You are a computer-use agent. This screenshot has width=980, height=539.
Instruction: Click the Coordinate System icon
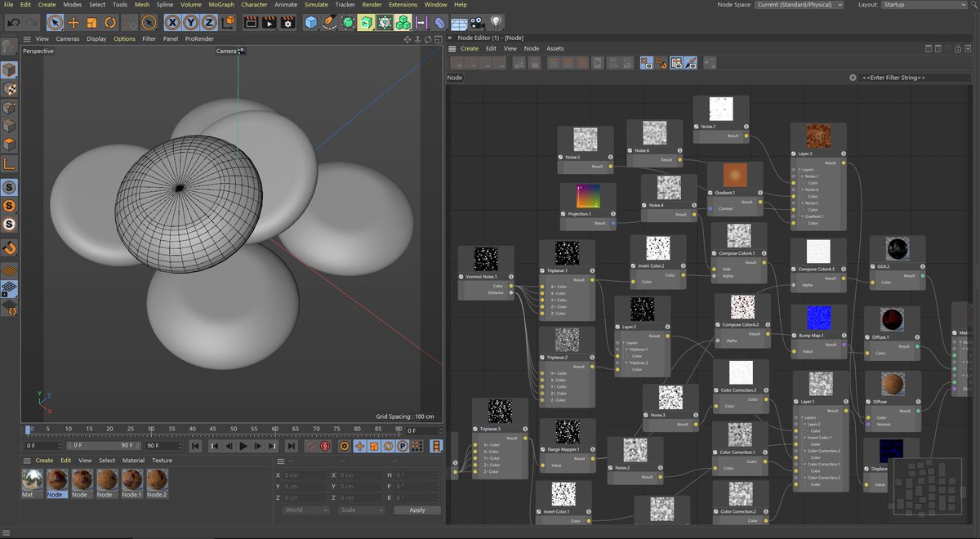[x=228, y=22]
